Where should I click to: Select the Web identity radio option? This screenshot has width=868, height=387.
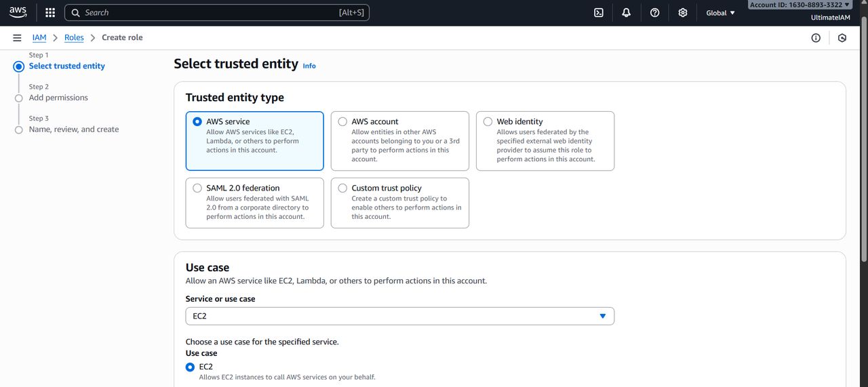pos(488,122)
